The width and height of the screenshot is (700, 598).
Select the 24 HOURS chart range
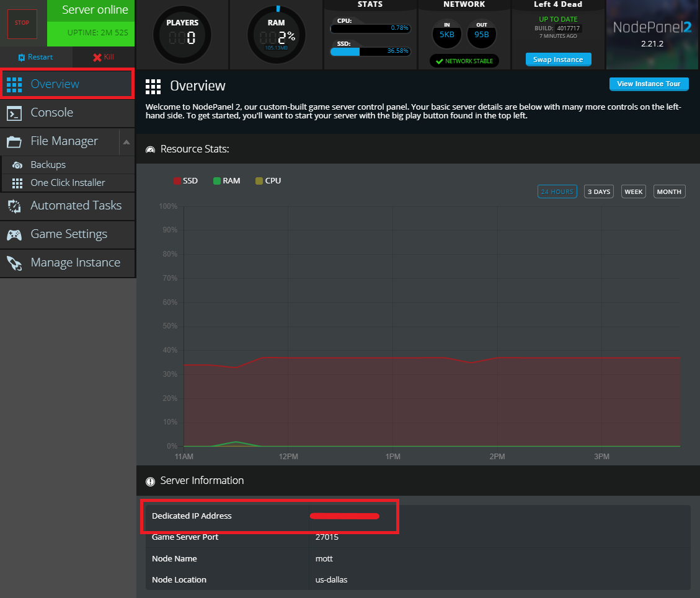[557, 191]
